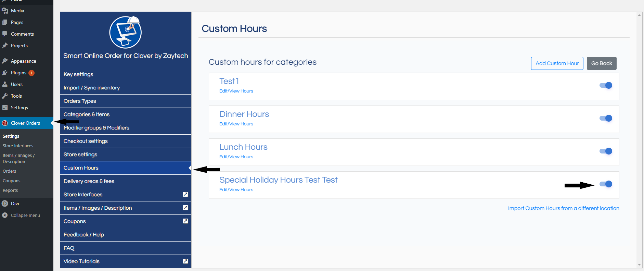Click the 'Custom Hours' page title
This screenshot has width=644, height=271.
pos(234,28)
